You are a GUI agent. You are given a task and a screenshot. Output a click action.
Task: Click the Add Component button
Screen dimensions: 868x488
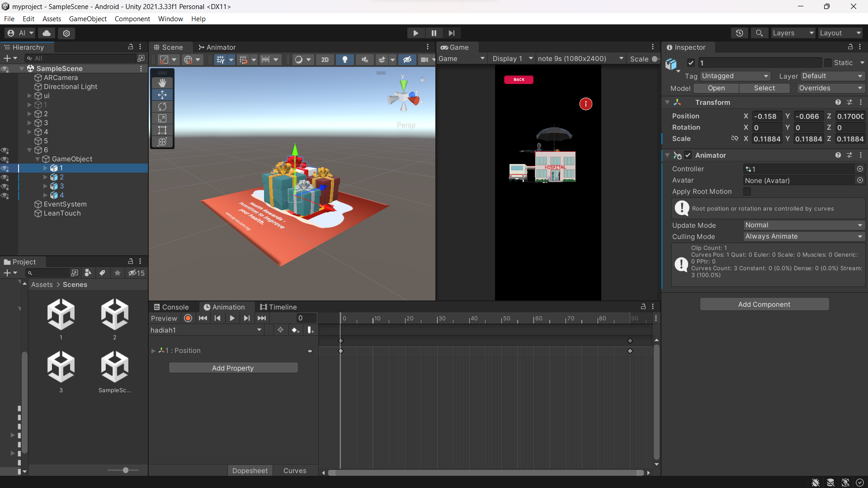764,304
